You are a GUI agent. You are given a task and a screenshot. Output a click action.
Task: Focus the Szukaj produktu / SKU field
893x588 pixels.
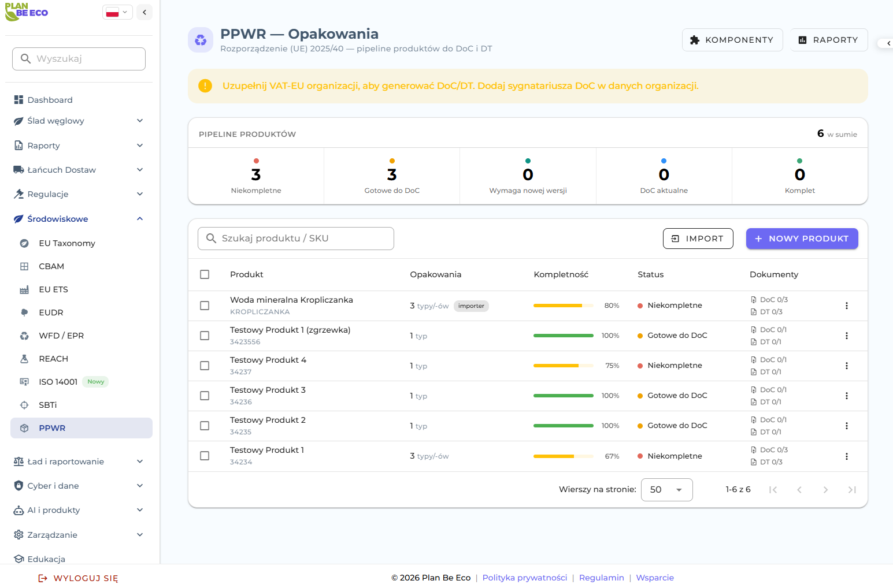(296, 239)
